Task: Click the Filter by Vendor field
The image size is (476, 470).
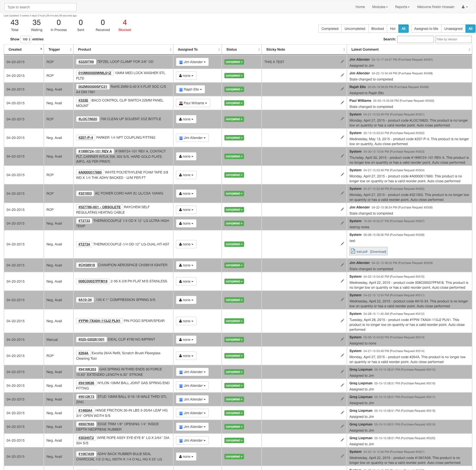Action: click(x=453, y=39)
